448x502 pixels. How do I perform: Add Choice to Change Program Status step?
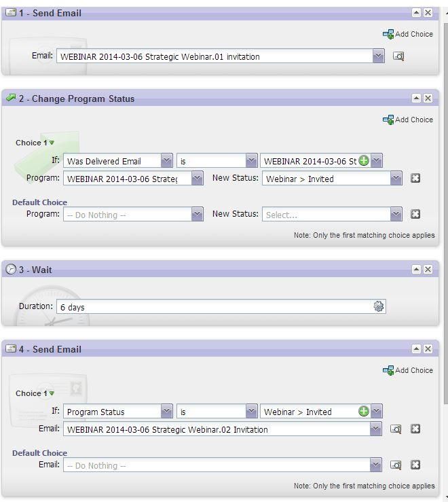407,120
